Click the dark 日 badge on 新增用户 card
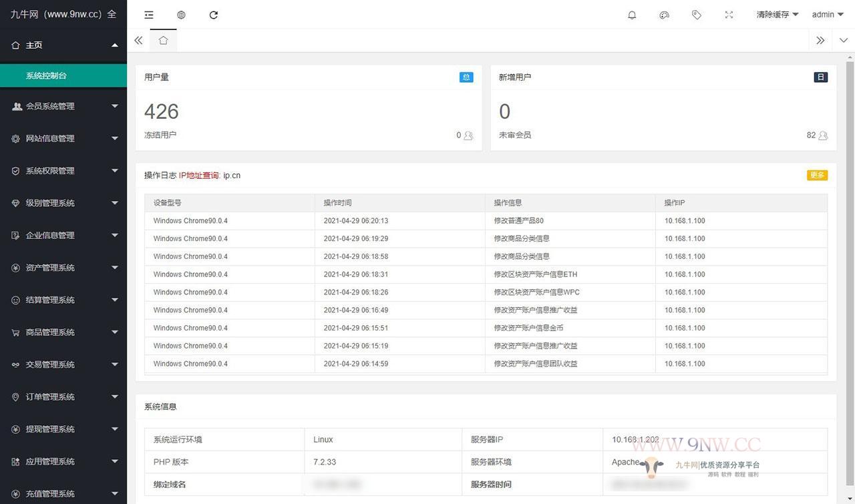Viewport: 855px width, 504px height. point(821,77)
